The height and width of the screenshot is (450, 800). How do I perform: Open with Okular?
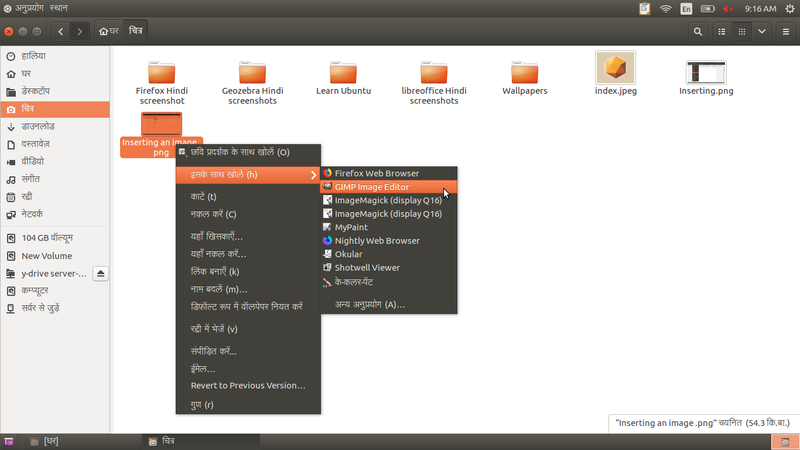[x=389, y=254]
